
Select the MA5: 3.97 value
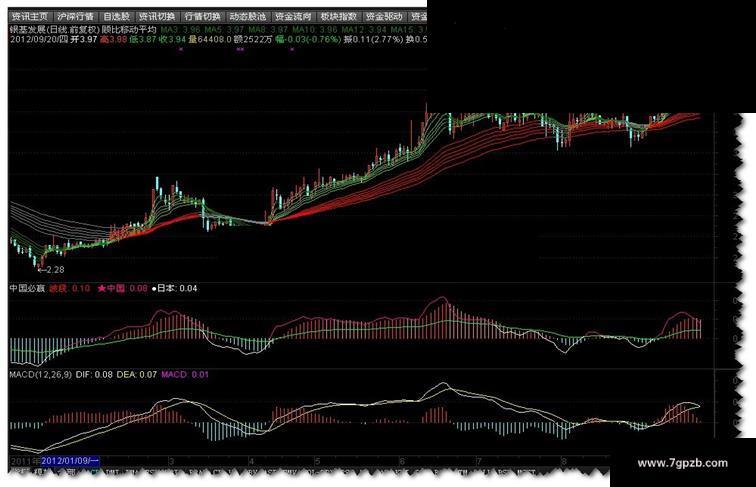click(x=224, y=30)
